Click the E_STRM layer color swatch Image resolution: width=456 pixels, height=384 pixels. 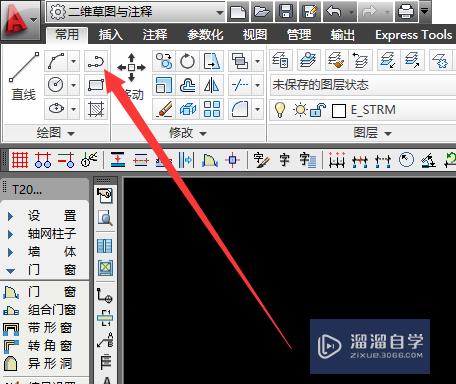[339, 111]
